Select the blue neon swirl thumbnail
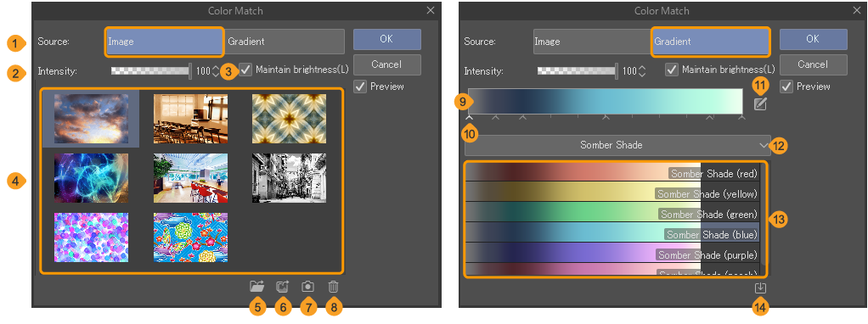 pos(92,178)
